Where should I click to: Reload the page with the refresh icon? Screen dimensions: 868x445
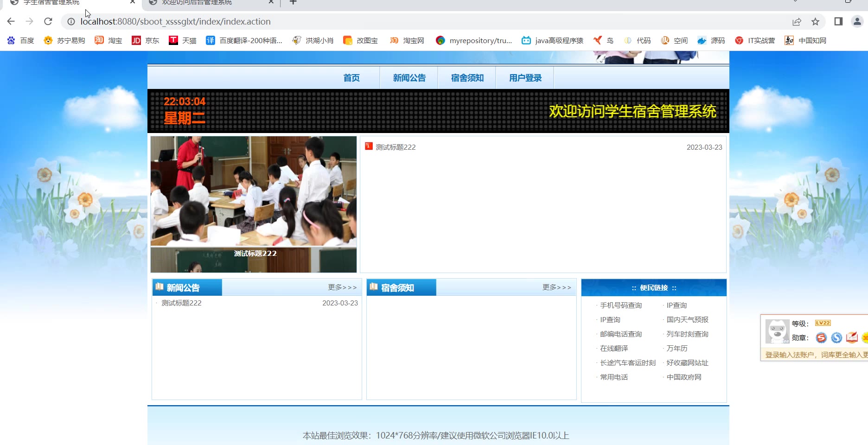[48, 21]
